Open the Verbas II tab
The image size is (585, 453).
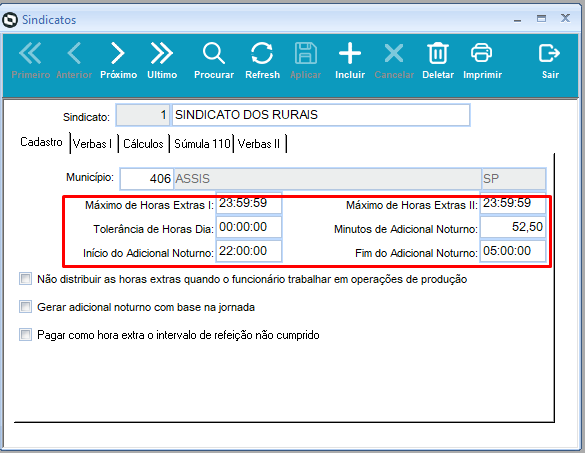(x=259, y=144)
